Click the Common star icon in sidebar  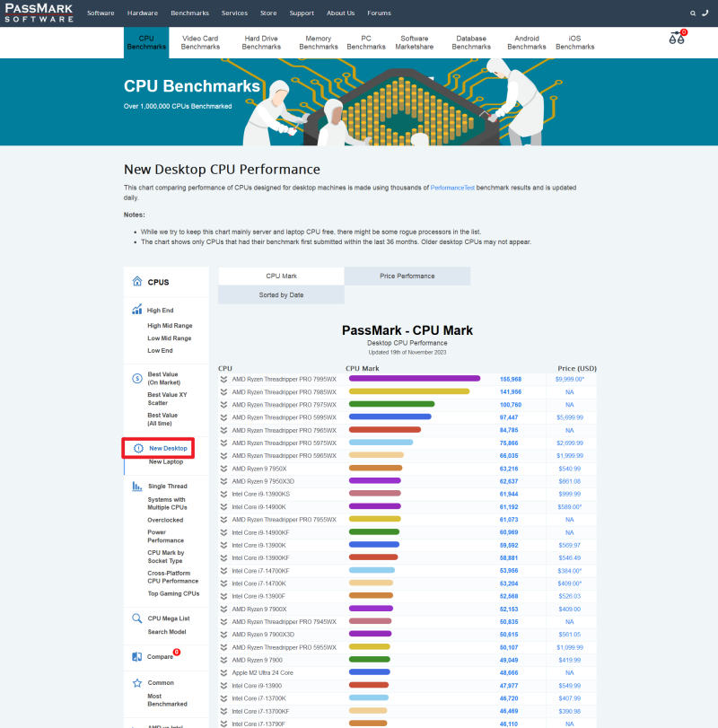(x=137, y=683)
